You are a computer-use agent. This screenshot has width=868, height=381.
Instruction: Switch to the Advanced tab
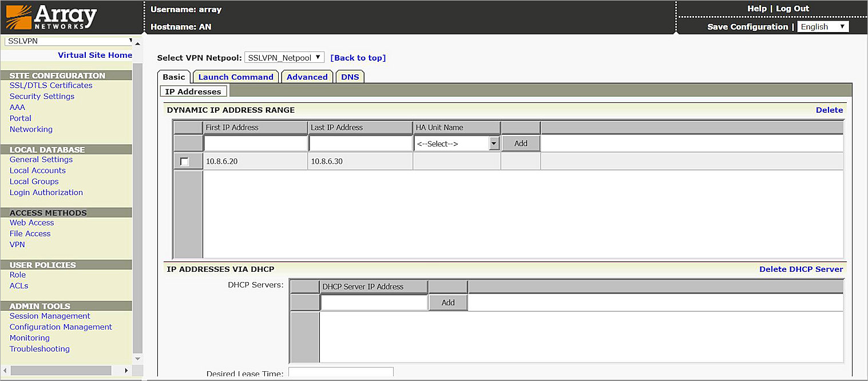[307, 76]
